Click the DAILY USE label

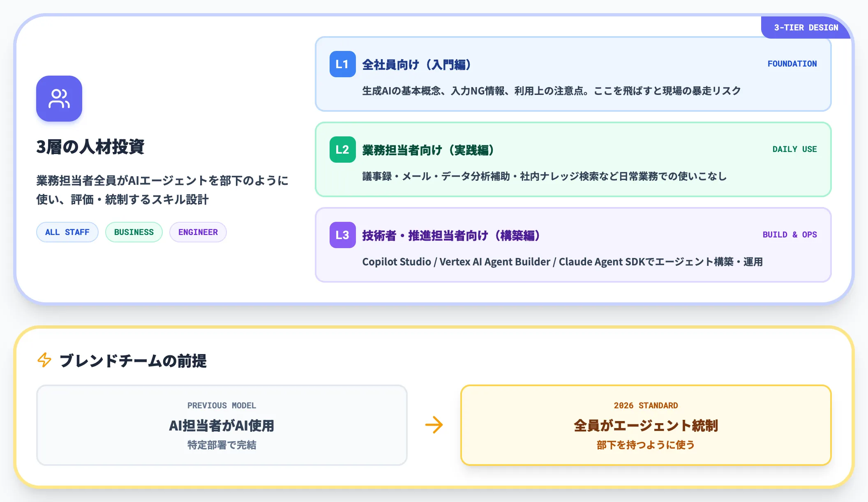794,149
